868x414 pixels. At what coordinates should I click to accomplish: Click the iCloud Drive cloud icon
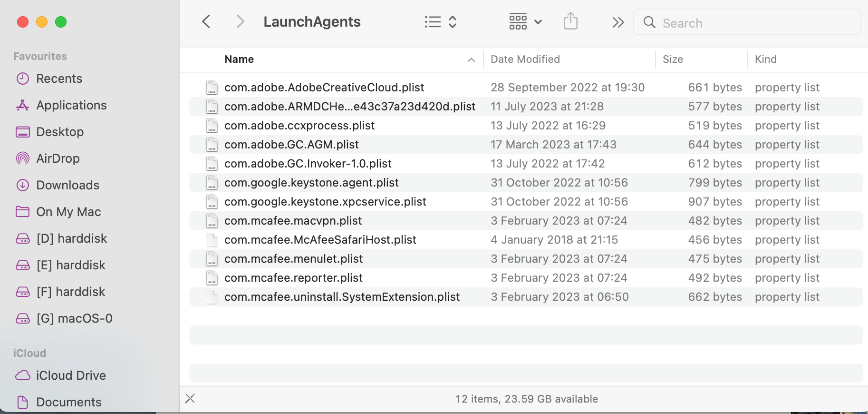pos(23,375)
